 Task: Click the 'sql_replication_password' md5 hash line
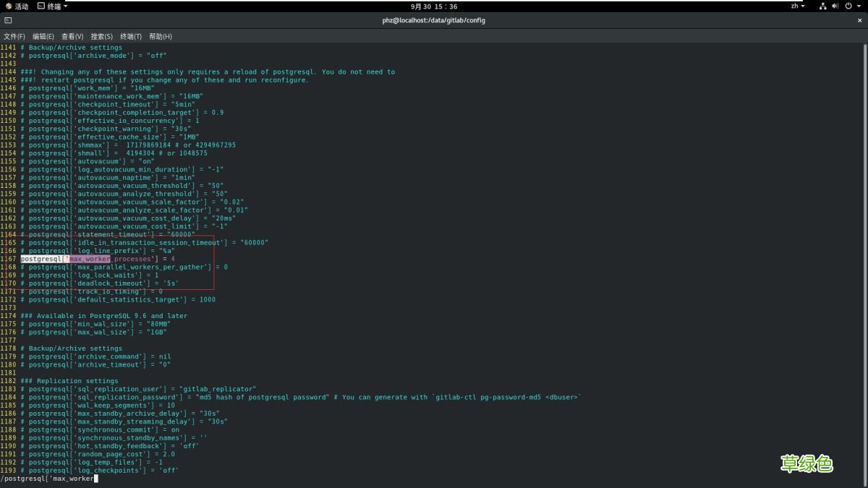tap(301, 397)
